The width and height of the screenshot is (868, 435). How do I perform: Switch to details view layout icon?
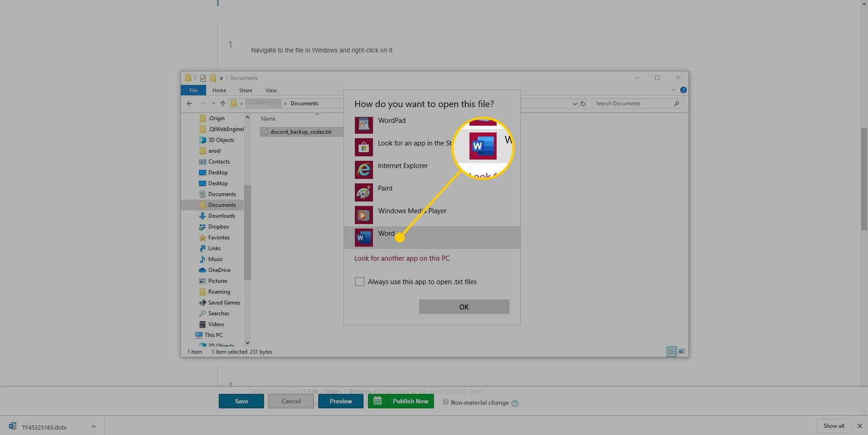point(672,351)
